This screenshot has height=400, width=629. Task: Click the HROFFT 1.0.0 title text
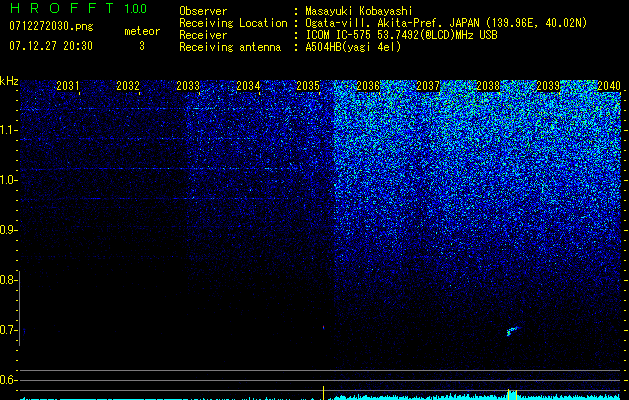pos(78,8)
